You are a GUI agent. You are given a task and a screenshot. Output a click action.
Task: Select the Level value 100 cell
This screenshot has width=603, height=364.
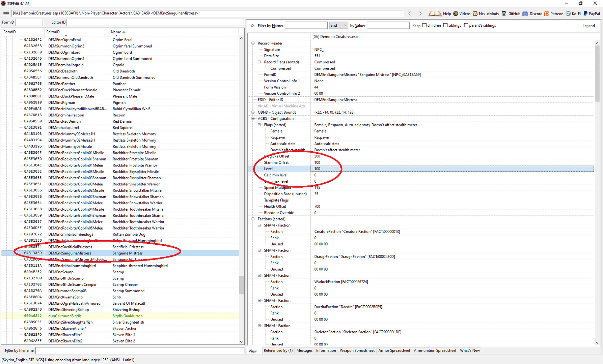coord(452,169)
